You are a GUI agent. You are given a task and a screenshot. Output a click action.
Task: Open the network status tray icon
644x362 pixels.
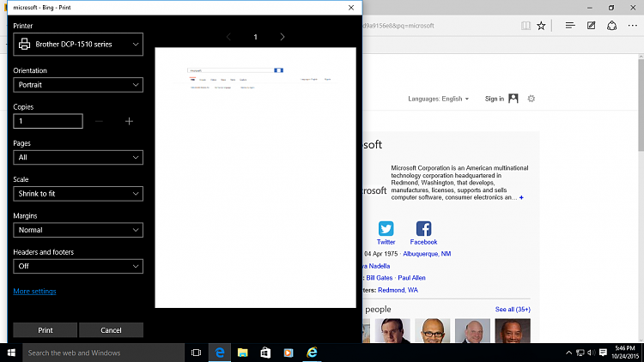point(580,353)
